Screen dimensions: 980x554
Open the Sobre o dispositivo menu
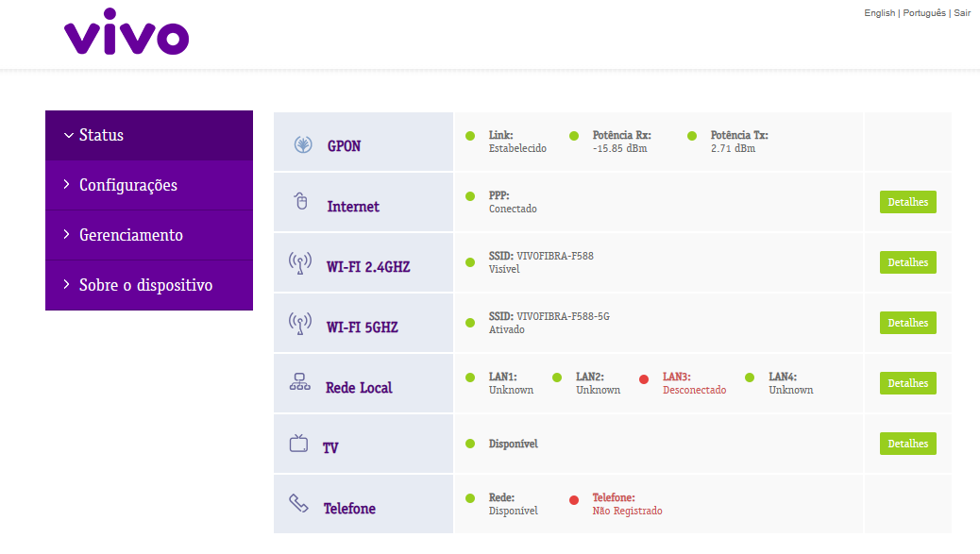pyautogui.click(x=149, y=285)
